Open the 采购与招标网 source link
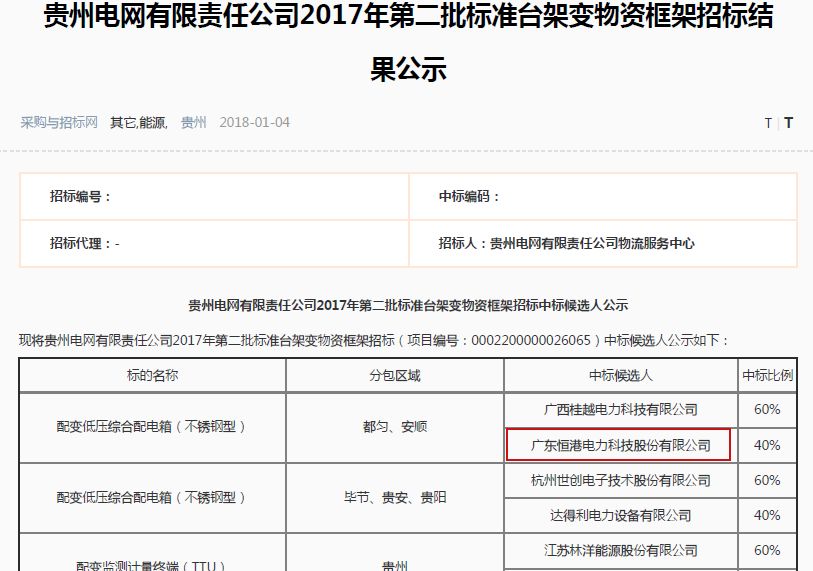This screenshot has width=813, height=571. 59,122
